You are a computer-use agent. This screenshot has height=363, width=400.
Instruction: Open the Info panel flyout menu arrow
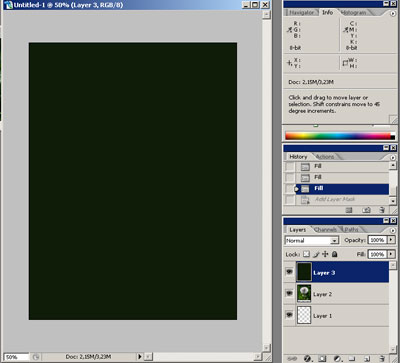[x=393, y=13]
